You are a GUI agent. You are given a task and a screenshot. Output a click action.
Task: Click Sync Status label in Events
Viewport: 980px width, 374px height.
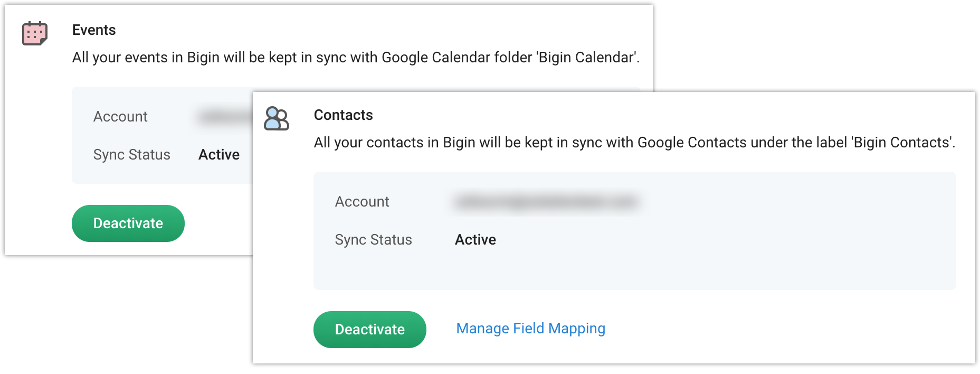point(132,155)
